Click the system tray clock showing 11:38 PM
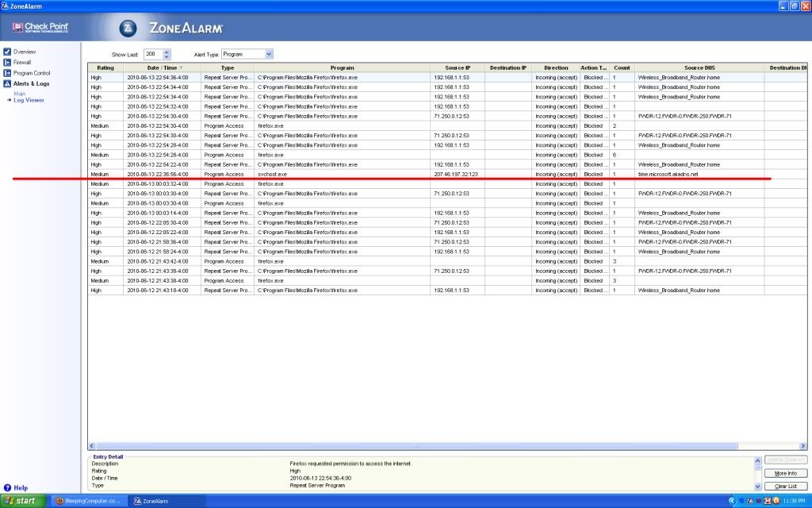The width and height of the screenshot is (812, 508). pos(795,501)
